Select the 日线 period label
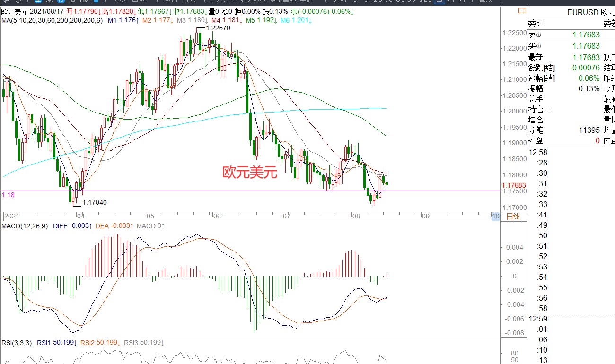The height and width of the screenshot is (364, 615). point(513,217)
